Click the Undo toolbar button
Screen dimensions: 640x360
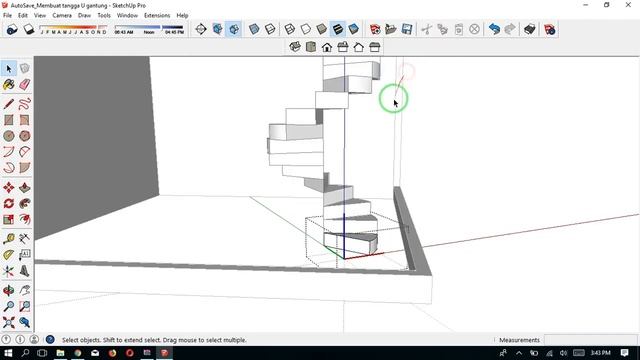point(494,29)
